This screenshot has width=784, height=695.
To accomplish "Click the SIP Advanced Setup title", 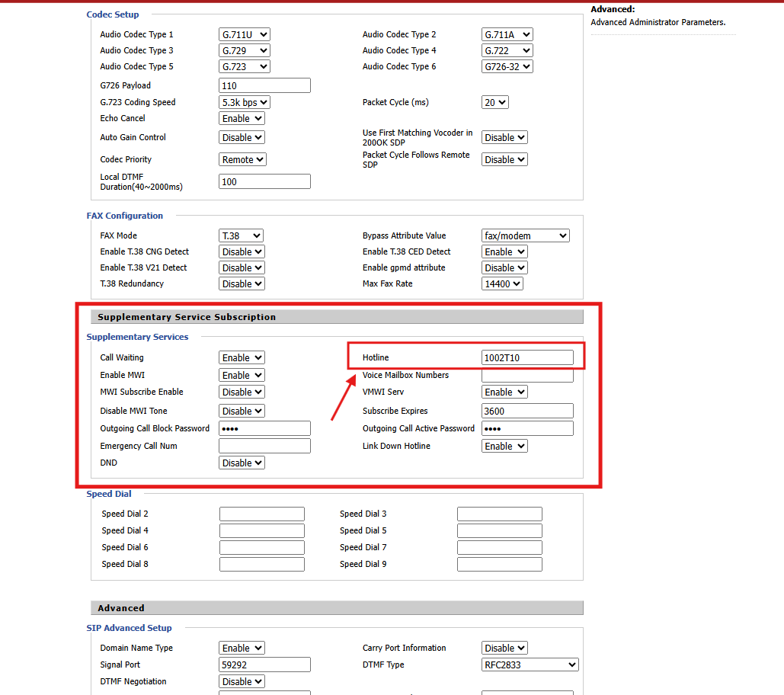I will [129, 628].
